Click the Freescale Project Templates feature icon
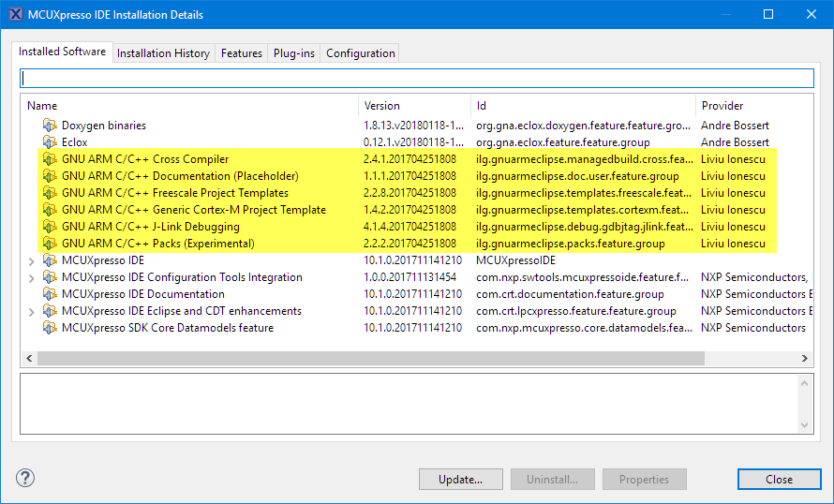The height and width of the screenshot is (504, 834). pos(50,193)
